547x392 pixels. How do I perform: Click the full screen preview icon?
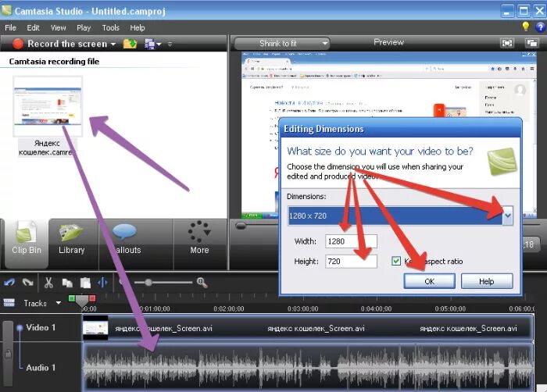507,43
